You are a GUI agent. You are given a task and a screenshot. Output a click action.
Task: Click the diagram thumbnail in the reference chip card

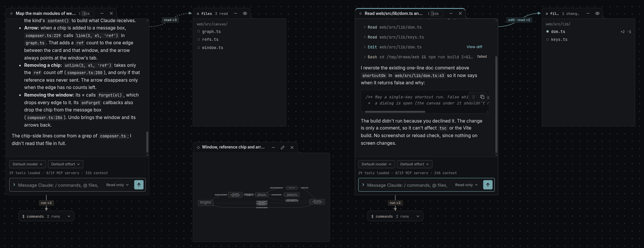coord(261,197)
